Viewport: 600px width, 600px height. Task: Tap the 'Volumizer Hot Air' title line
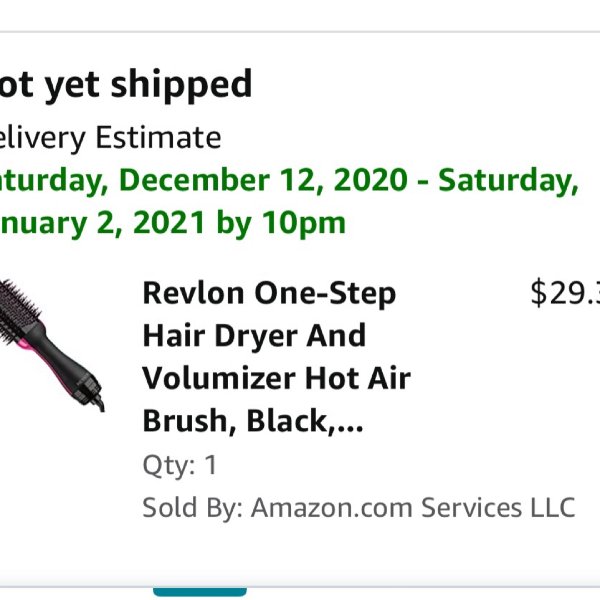click(276, 378)
